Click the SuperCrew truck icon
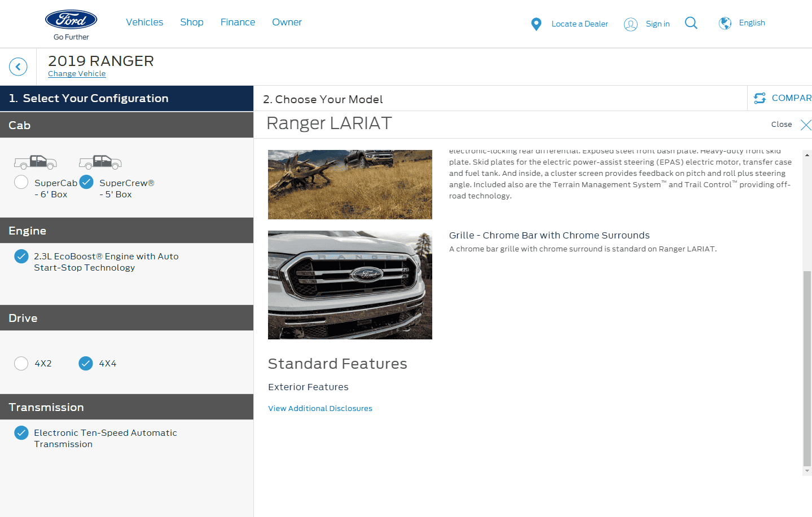The height and width of the screenshot is (517, 812). (x=100, y=162)
